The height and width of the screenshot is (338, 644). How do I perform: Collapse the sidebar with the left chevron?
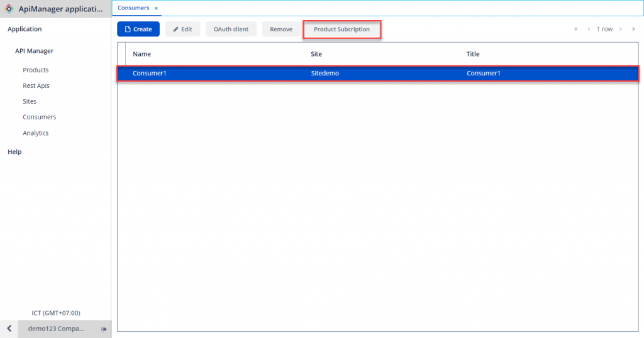coord(9,329)
